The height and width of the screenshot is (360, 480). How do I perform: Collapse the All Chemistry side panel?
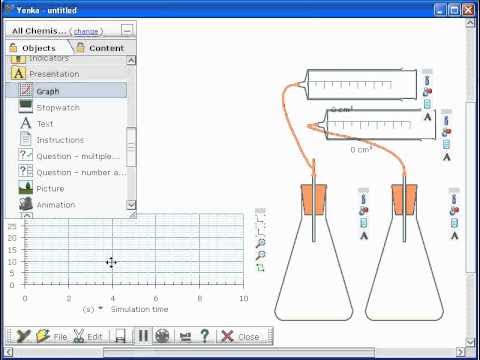(127, 31)
